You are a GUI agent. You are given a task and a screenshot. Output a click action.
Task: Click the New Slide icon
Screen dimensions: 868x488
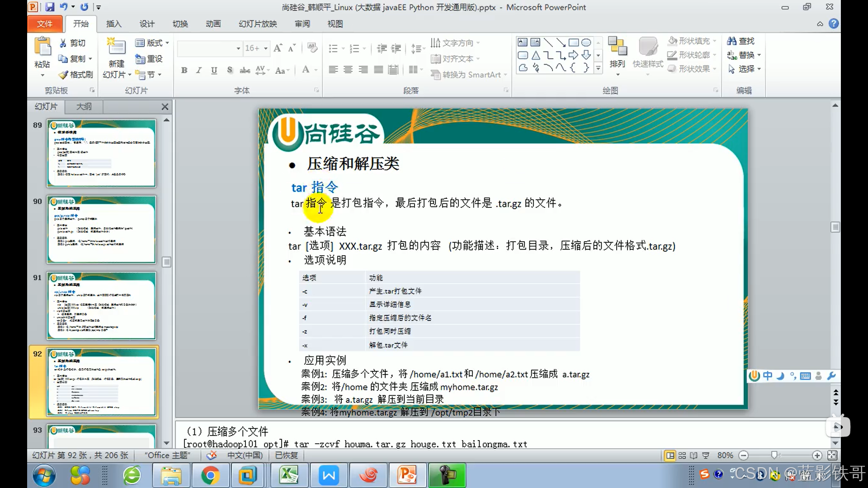pyautogui.click(x=116, y=47)
